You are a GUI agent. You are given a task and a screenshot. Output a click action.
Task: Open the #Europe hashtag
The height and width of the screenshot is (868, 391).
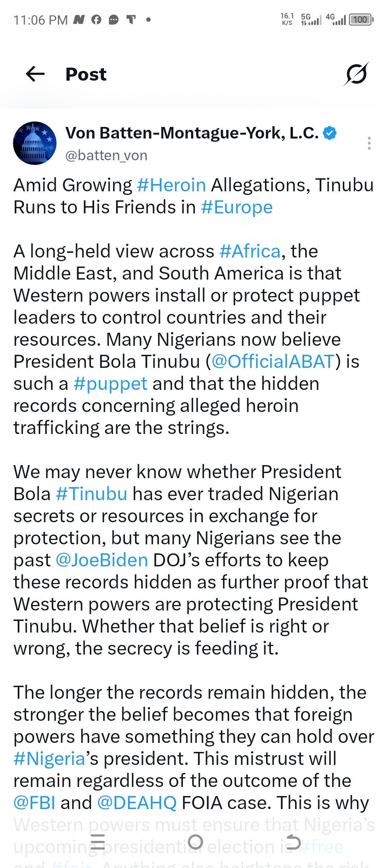[237, 207]
